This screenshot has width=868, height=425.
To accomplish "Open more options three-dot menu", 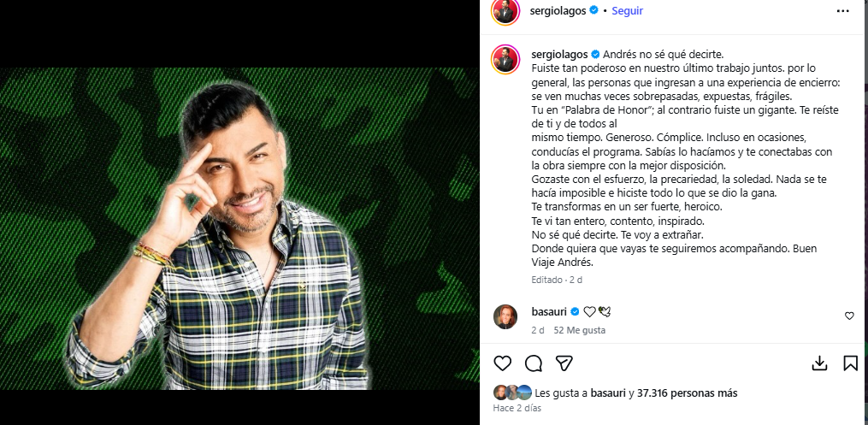I will [842, 11].
